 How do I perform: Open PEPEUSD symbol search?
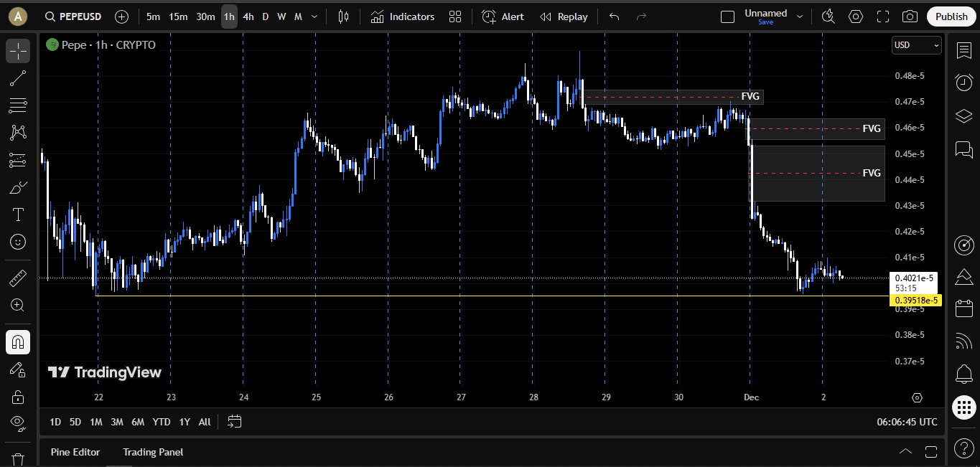73,16
